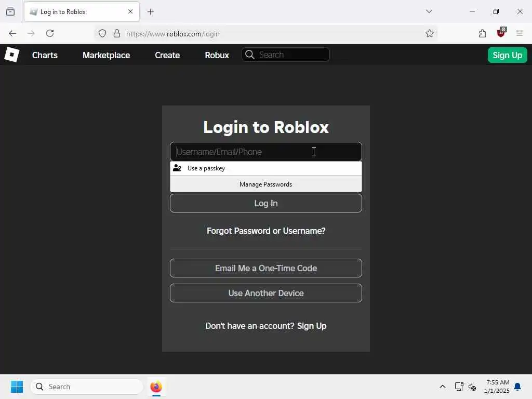Click the Log In button
The height and width of the screenshot is (399, 532).
click(265, 203)
